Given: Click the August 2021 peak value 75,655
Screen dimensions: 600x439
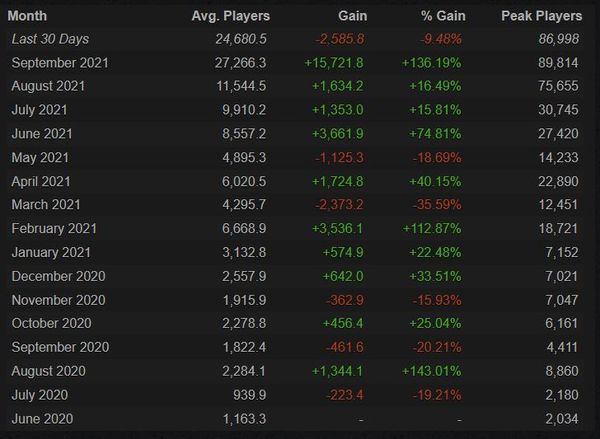Looking at the screenshot, I should coord(558,86).
